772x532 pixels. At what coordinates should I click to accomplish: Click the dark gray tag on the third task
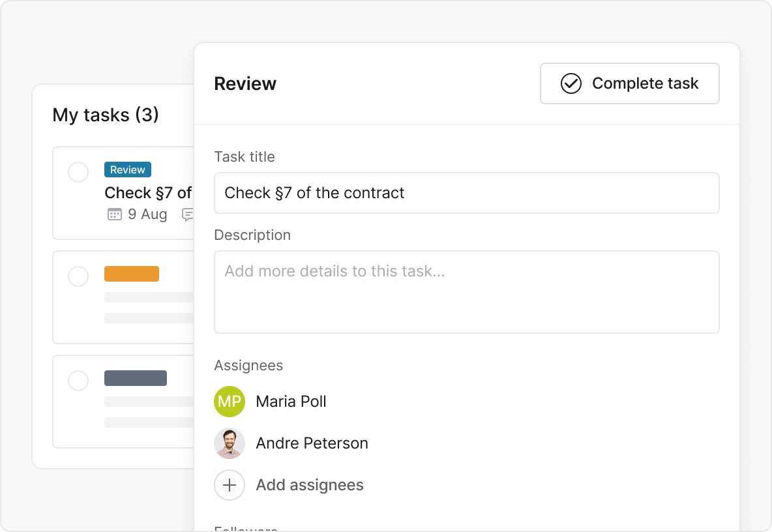136,378
